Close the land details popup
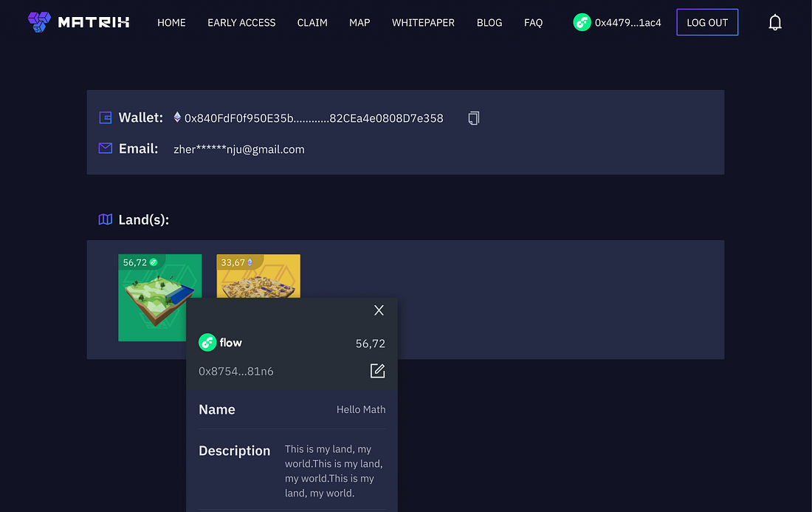The height and width of the screenshot is (512, 812). (x=379, y=310)
